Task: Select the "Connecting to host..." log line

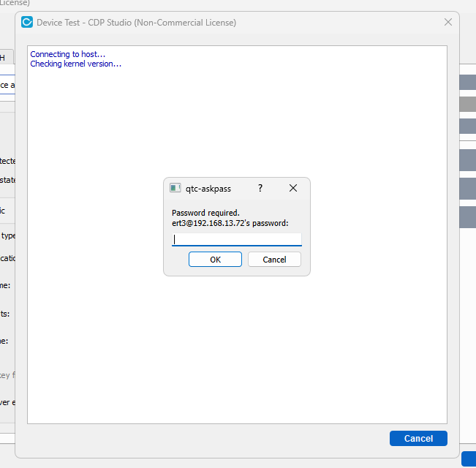Action: 68,54
